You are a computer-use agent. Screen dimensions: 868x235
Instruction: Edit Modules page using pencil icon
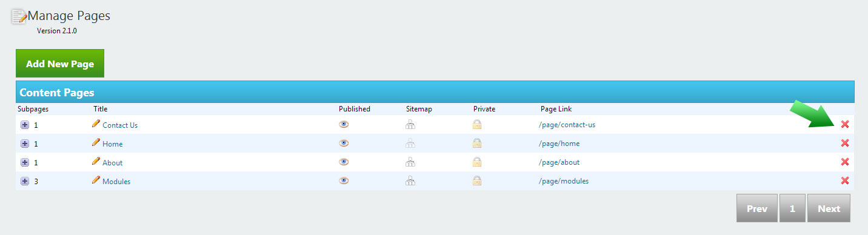96,180
